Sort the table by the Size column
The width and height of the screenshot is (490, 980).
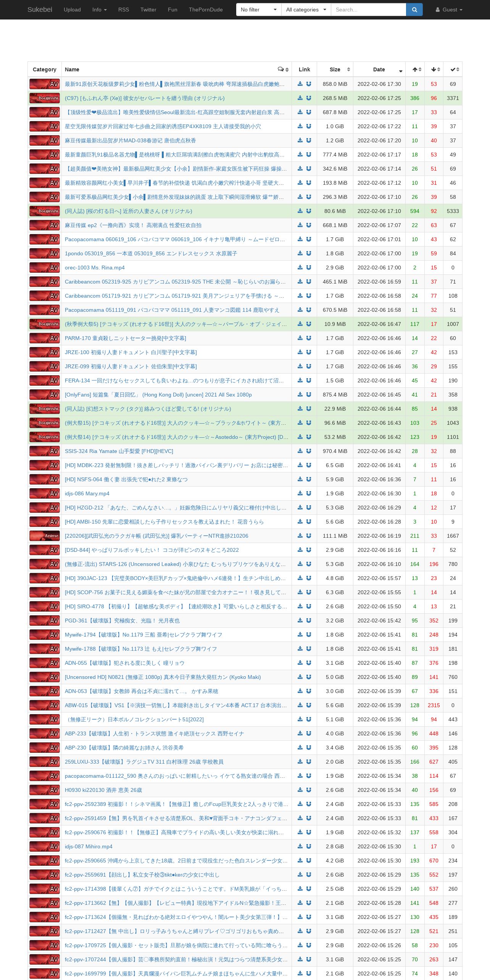pyautogui.click(x=335, y=69)
